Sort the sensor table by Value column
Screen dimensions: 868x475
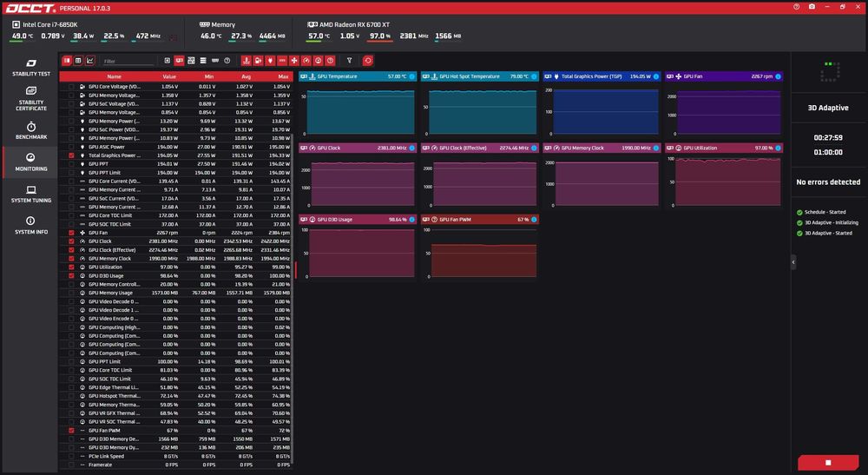click(x=169, y=76)
